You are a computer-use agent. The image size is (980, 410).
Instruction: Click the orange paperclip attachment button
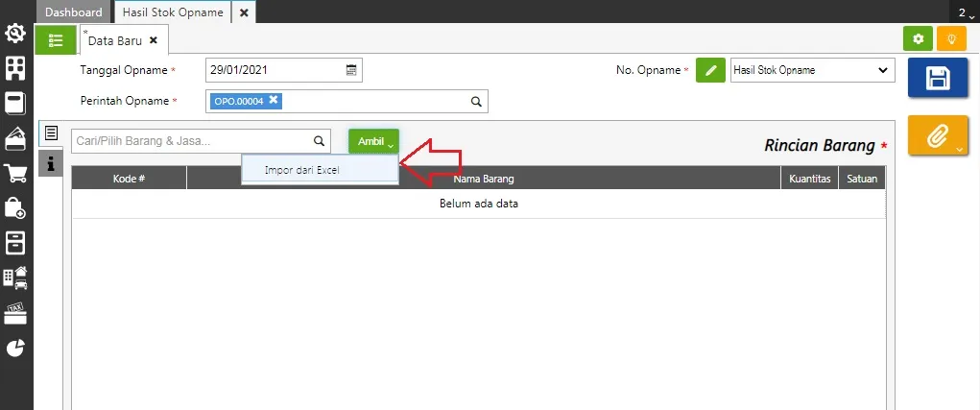pyautogui.click(x=937, y=137)
